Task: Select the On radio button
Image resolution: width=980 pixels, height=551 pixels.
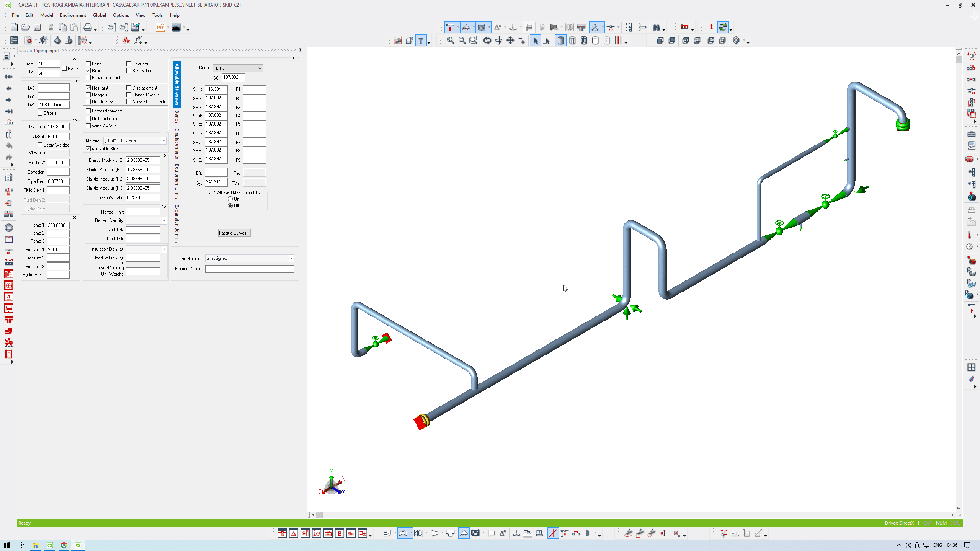Action: [230, 199]
